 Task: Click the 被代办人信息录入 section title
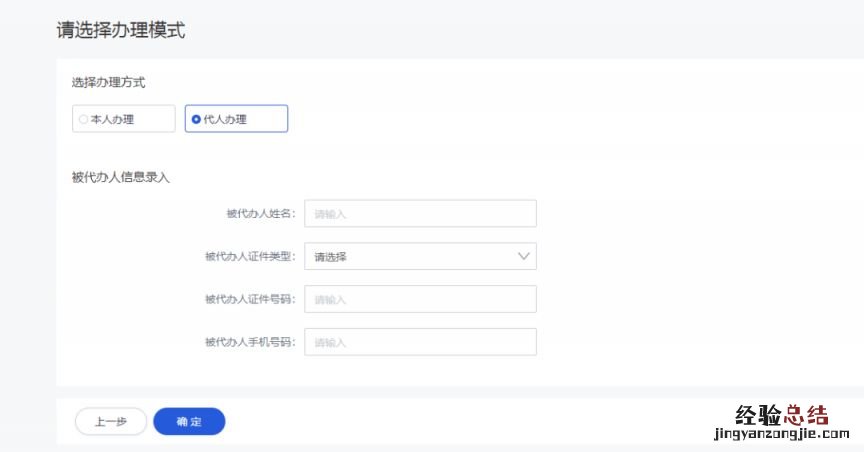click(x=121, y=178)
